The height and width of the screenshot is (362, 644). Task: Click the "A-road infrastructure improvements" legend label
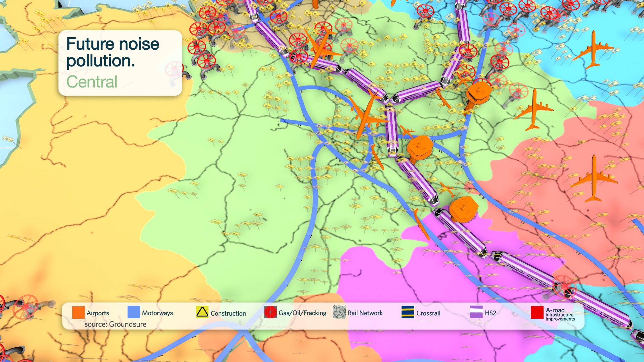pos(560,314)
